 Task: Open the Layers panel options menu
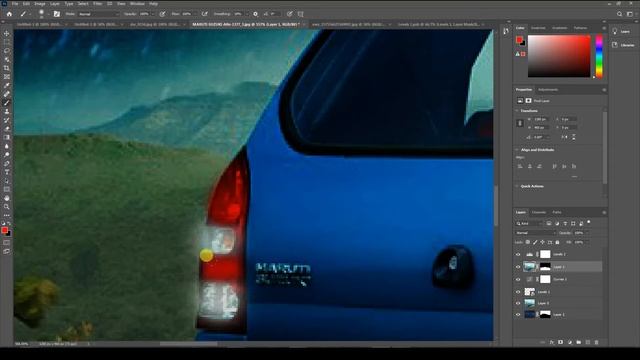point(604,212)
